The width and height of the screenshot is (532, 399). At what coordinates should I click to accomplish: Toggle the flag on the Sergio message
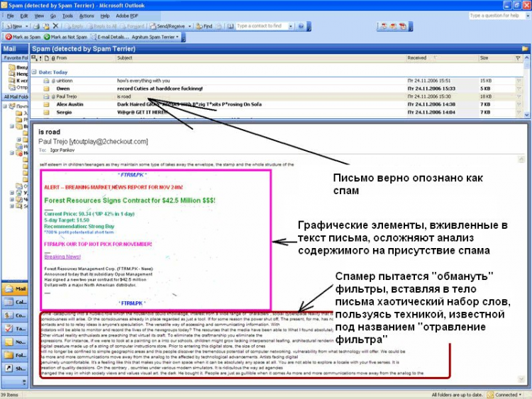pyautogui.click(x=519, y=112)
